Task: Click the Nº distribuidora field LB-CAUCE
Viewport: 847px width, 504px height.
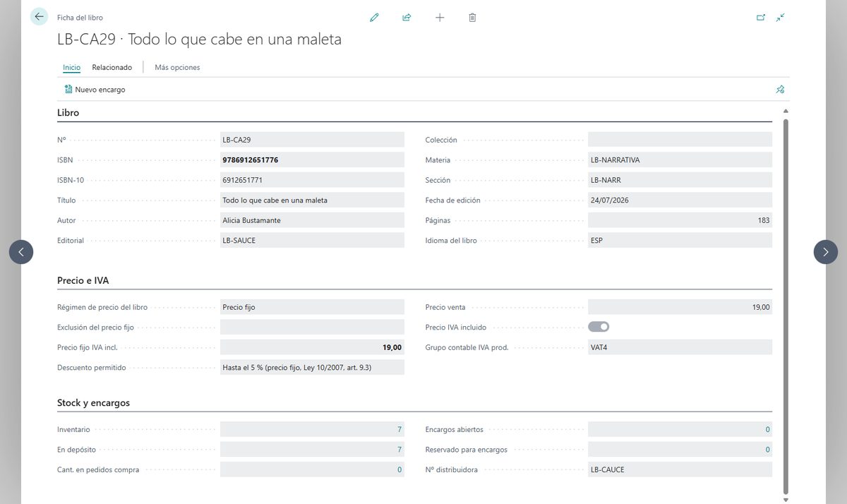Action: pyautogui.click(x=680, y=469)
